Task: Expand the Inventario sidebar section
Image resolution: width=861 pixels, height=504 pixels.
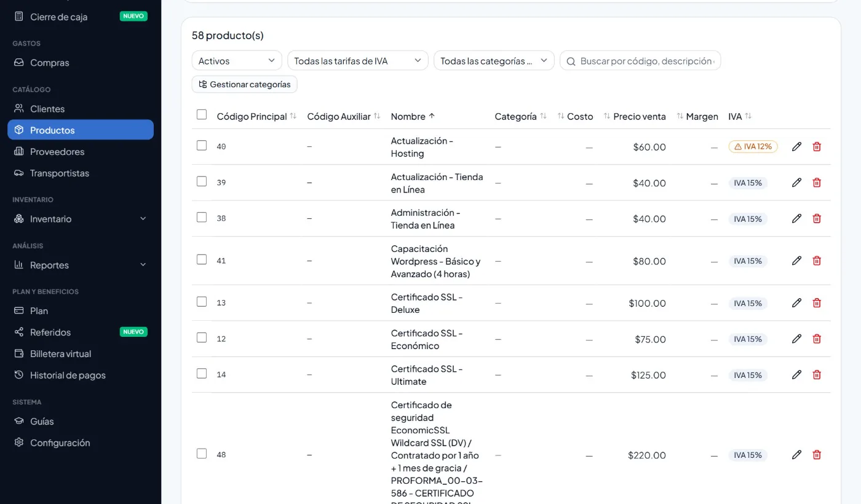Action: (81, 219)
